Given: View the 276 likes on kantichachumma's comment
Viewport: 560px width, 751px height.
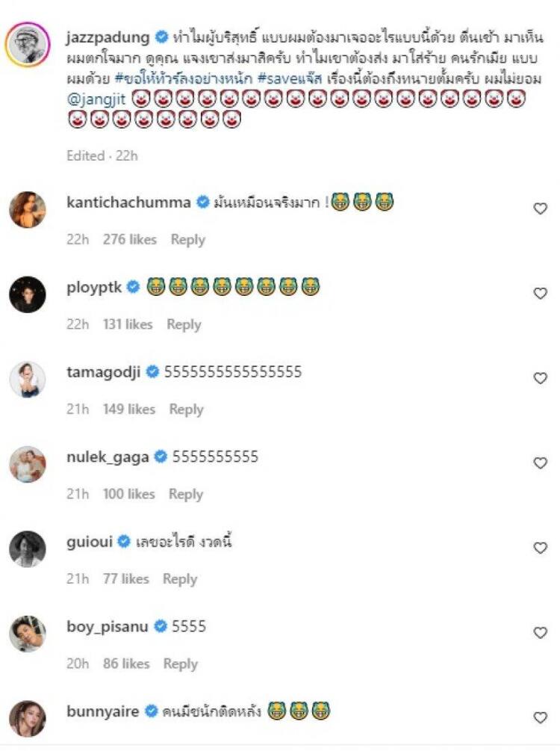Looking at the screenshot, I should point(129,240).
